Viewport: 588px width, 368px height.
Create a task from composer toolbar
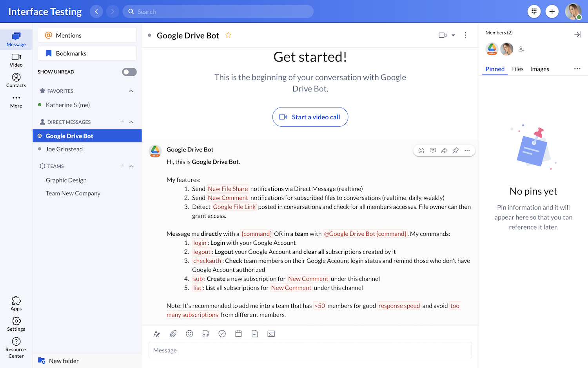222,334
